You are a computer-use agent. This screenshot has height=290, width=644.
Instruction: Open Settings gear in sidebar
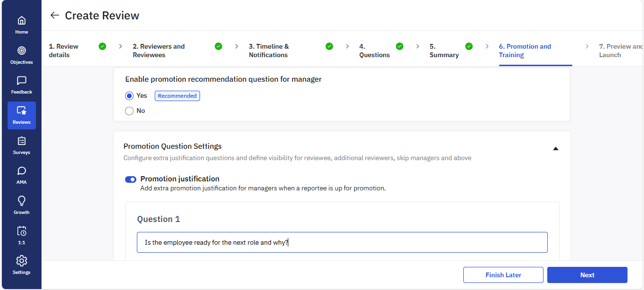point(22,265)
